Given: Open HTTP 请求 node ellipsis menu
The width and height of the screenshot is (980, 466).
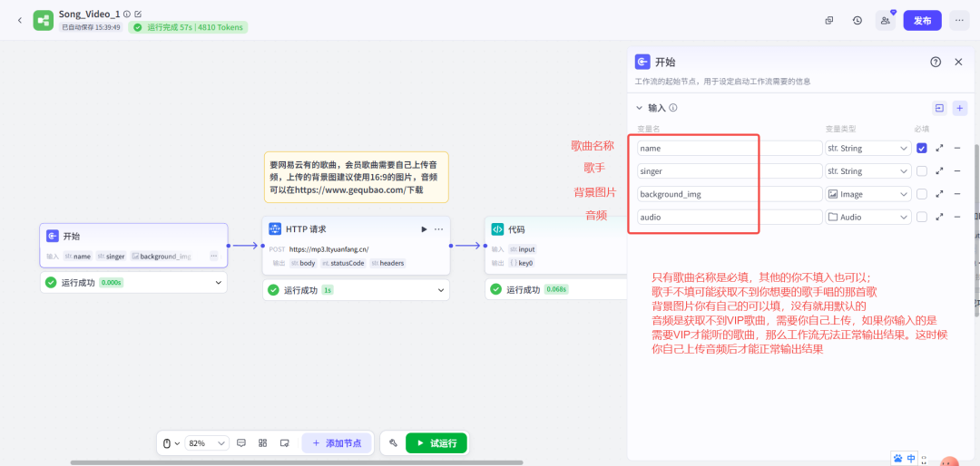Looking at the screenshot, I should point(439,229).
